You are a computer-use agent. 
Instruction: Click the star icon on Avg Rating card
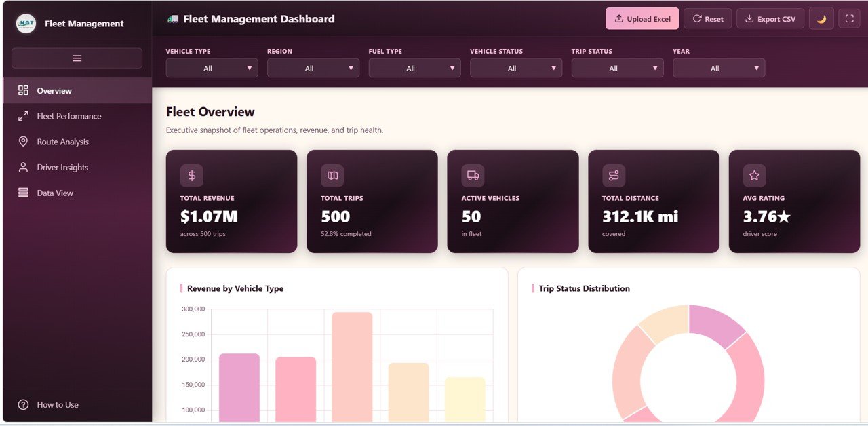[x=754, y=174]
